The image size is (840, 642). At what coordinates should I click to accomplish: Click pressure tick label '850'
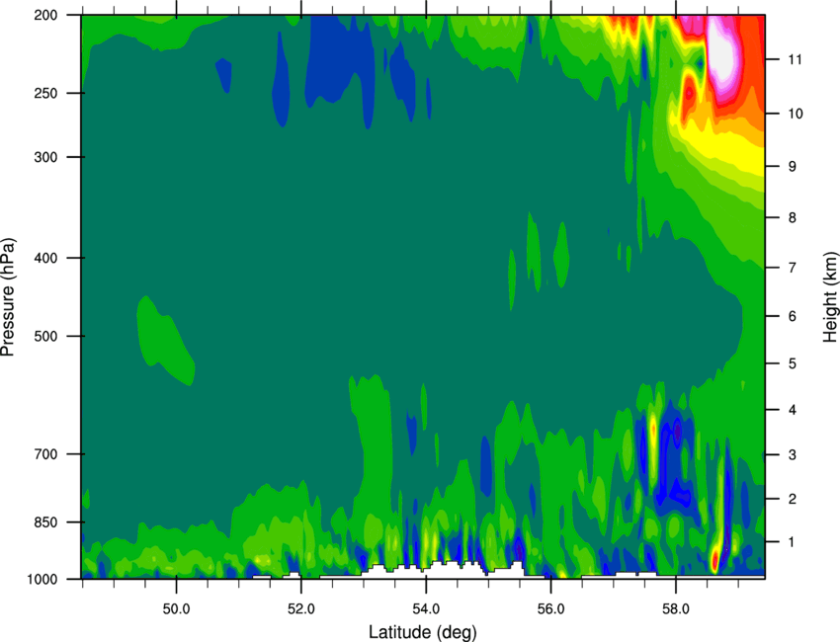click(x=46, y=522)
